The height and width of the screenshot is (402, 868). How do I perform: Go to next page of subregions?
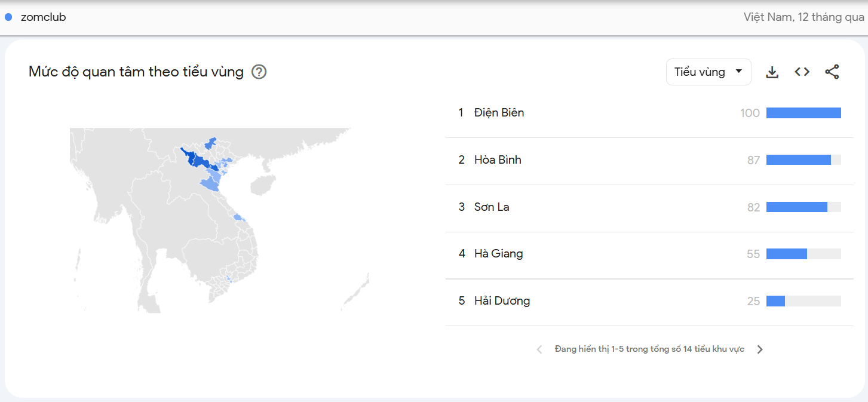pyautogui.click(x=760, y=349)
